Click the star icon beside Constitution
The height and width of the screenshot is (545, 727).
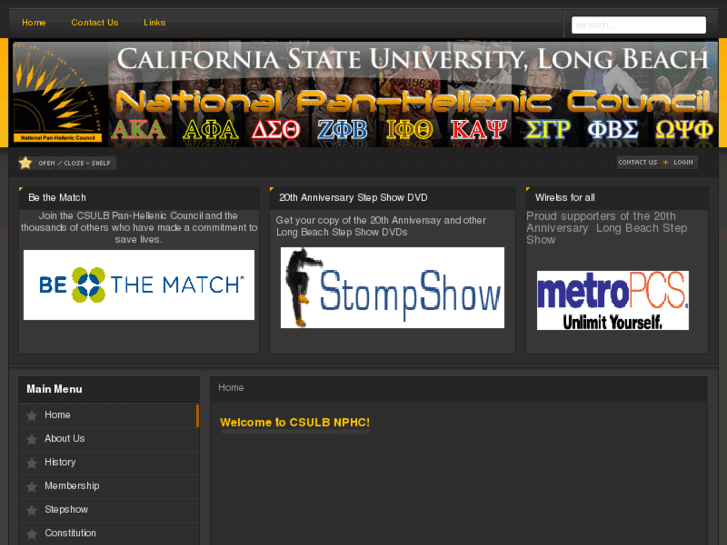(x=32, y=534)
